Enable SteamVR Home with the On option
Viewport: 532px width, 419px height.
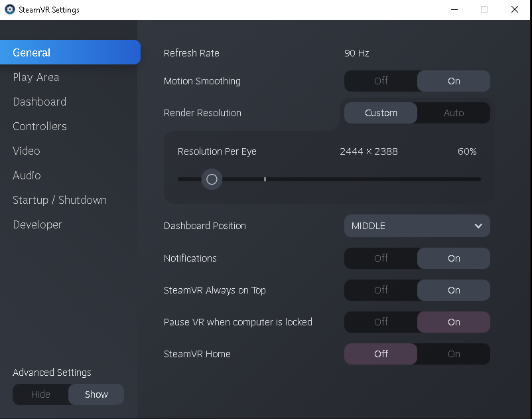pos(454,354)
